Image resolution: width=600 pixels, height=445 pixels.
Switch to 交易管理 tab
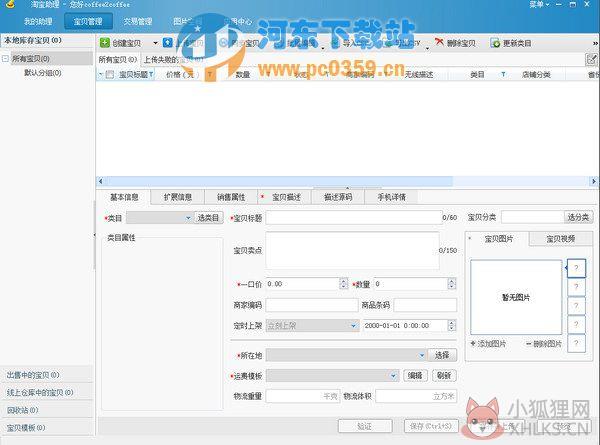pos(138,21)
